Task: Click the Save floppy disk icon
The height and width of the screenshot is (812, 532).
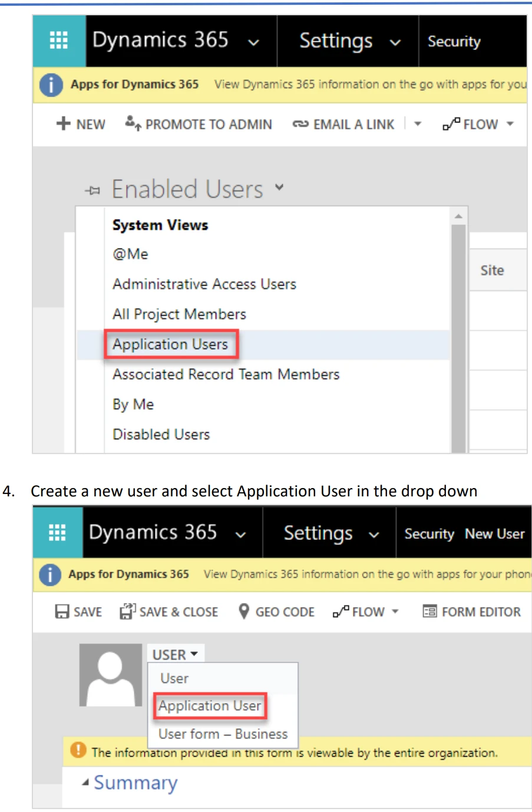Action: coord(62,612)
